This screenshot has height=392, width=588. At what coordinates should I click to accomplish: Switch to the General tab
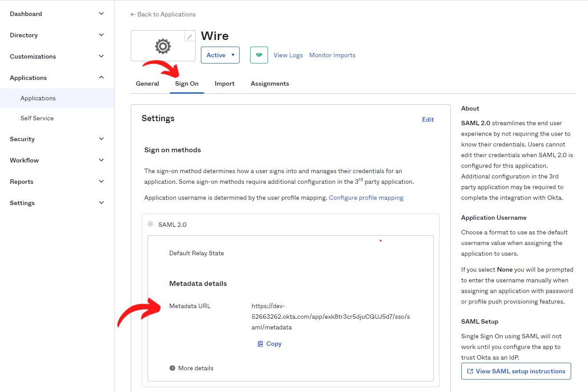[x=148, y=83]
